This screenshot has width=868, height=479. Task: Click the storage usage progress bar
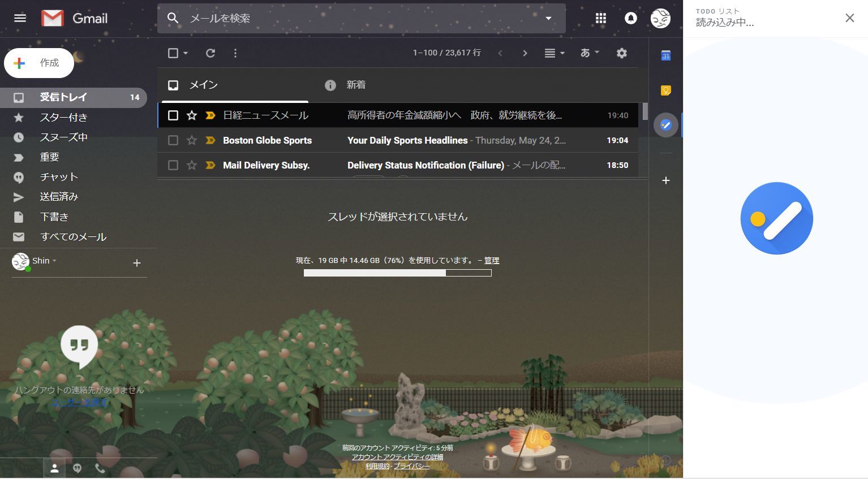tap(397, 273)
